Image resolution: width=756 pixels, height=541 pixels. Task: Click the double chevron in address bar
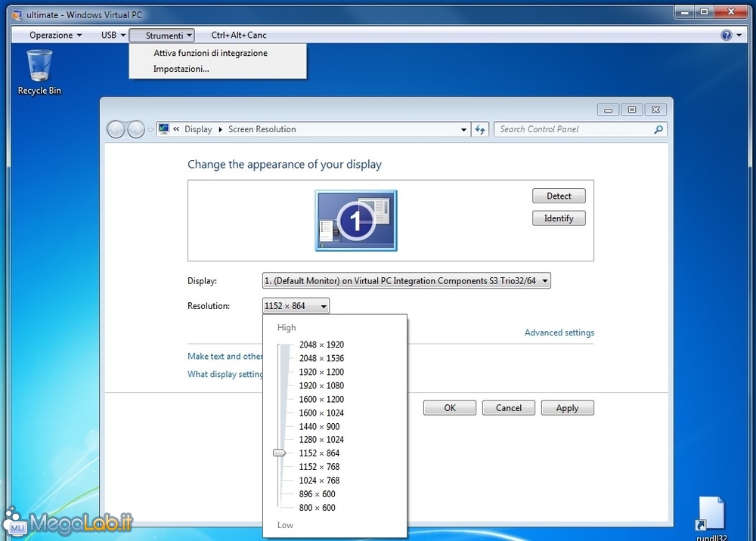(x=176, y=128)
